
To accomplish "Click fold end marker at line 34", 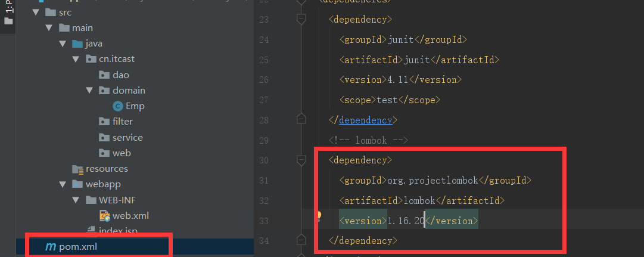I will pos(301,240).
